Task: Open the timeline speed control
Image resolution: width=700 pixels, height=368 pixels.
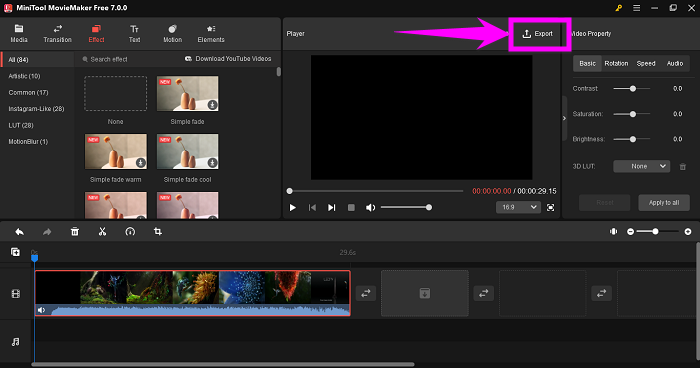Action: click(130, 231)
